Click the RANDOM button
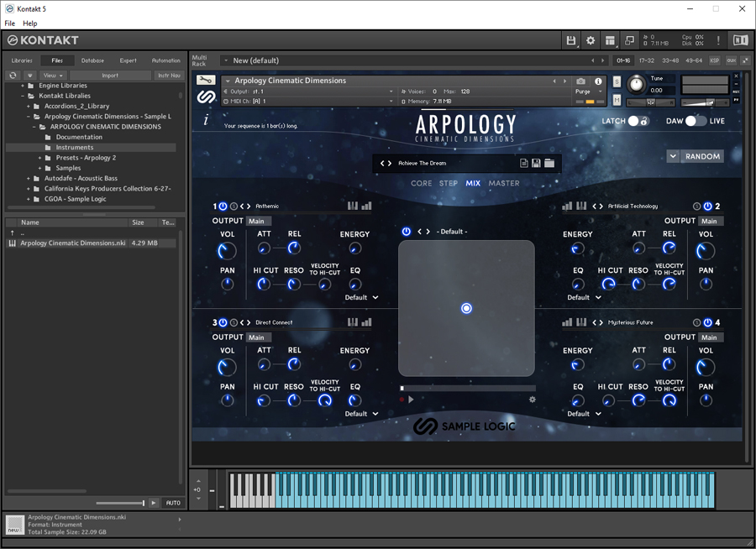756x549 pixels. (702, 156)
